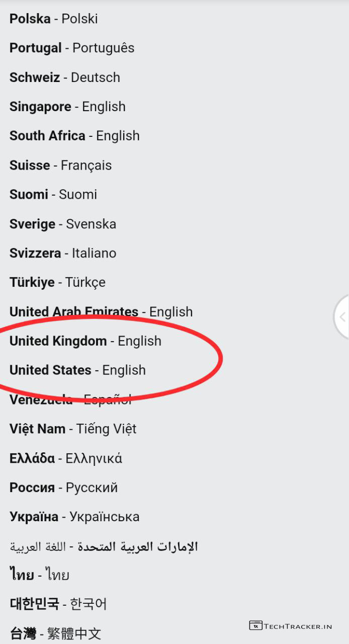This screenshot has width=349, height=644.
Task: Select Svizzera - Italiano option
Action: click(63, 253)
